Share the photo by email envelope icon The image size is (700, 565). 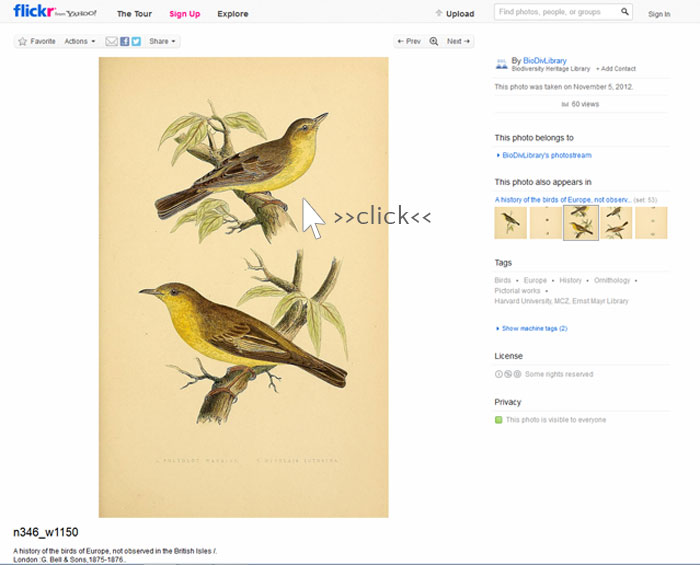(112, 42)
